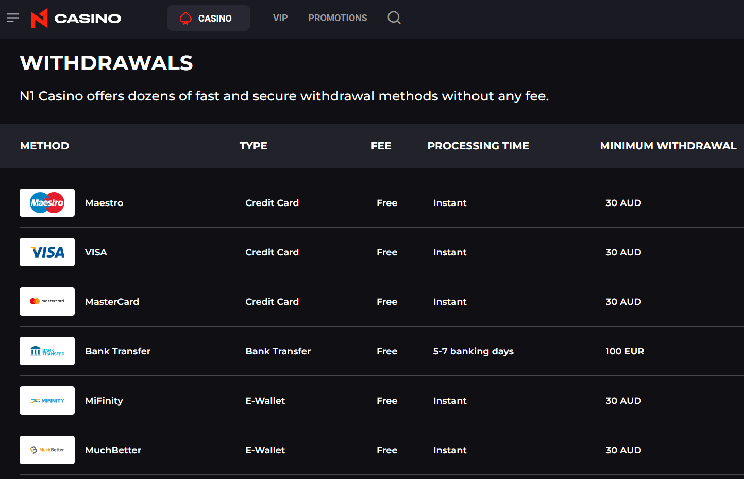Click VISA's Free fee cell
The width and height of the screenshot is (744, 479).
(x=387, y=252)
